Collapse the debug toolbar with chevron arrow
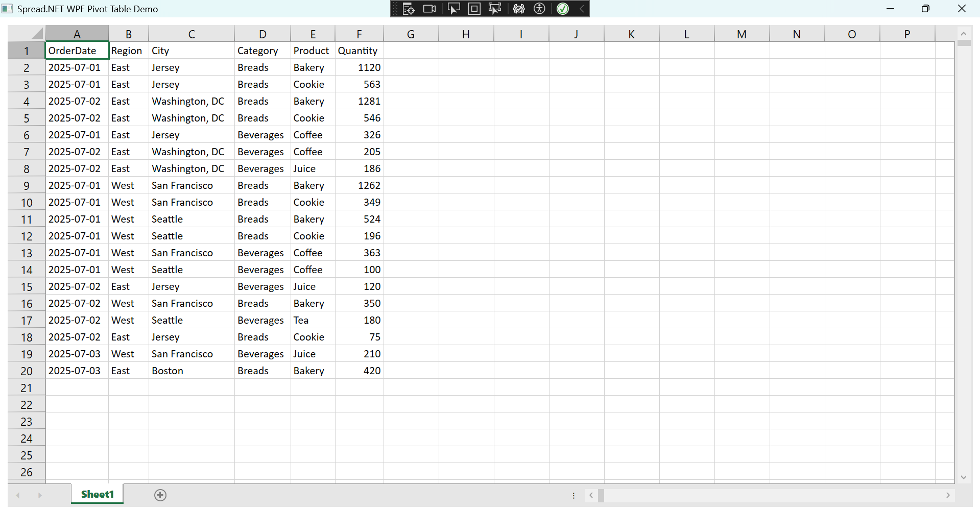980x511 pixels. [582, 9]
